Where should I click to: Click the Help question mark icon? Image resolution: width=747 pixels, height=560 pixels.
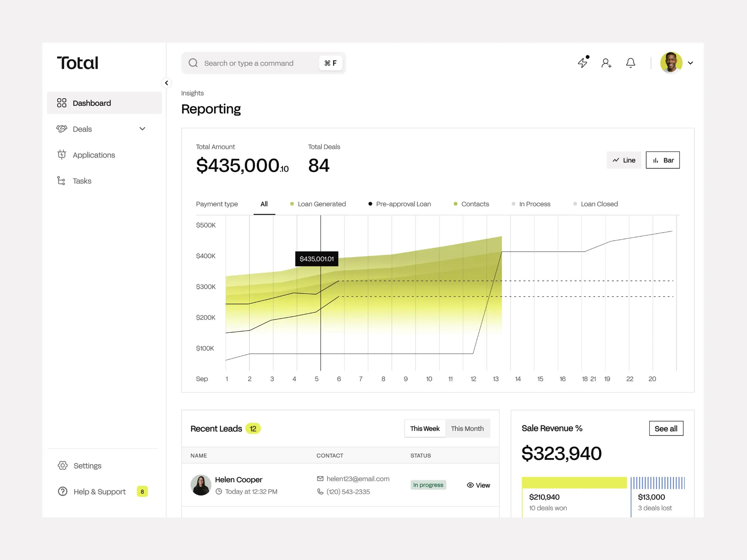(x=63, y=491)
